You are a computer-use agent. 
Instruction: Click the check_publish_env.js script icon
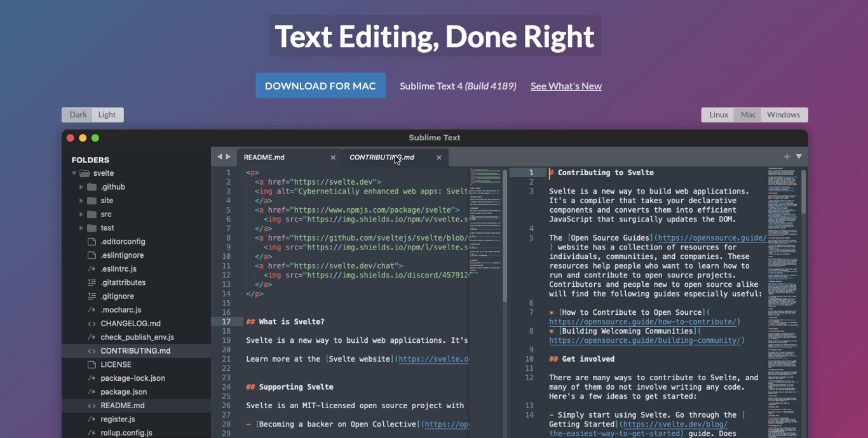[x=92, y=337]
